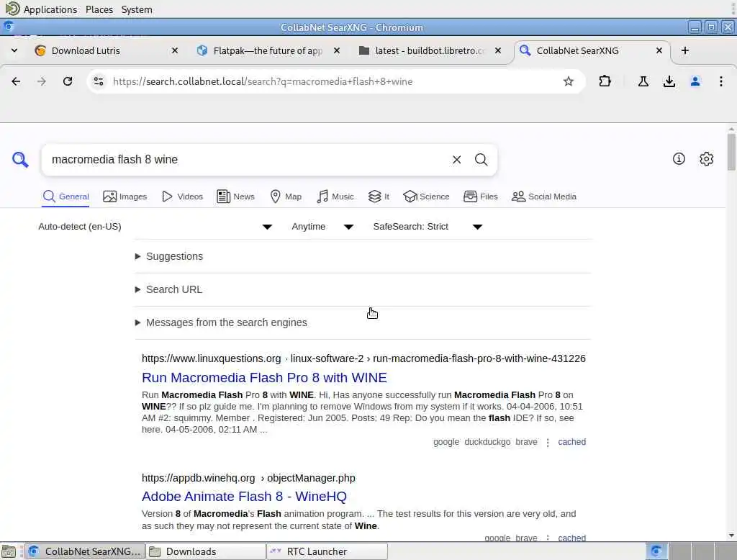Open Chrome Labs flask icon
This screenshot has width=737, height=560.
643,81
